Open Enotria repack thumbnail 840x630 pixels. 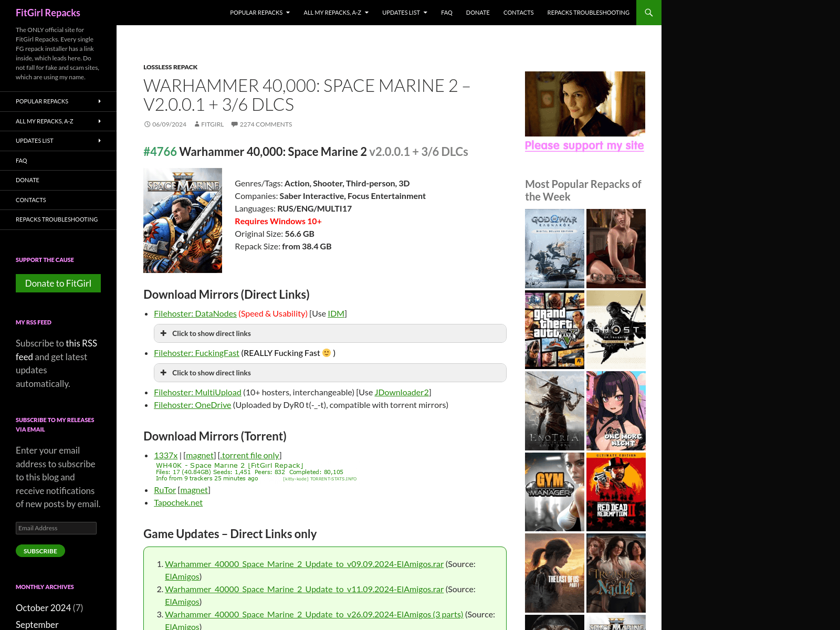pyautogui.click(x=554, y=411)
